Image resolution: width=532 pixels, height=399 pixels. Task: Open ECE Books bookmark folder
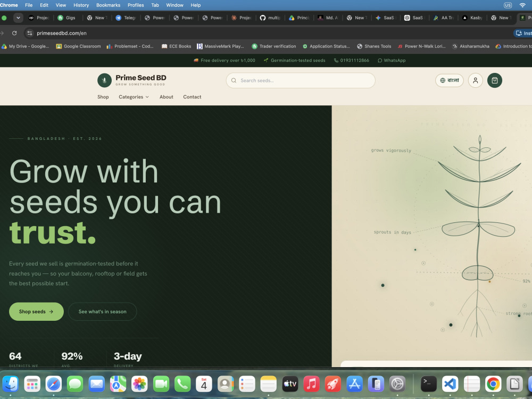click(x=177, y=46)
